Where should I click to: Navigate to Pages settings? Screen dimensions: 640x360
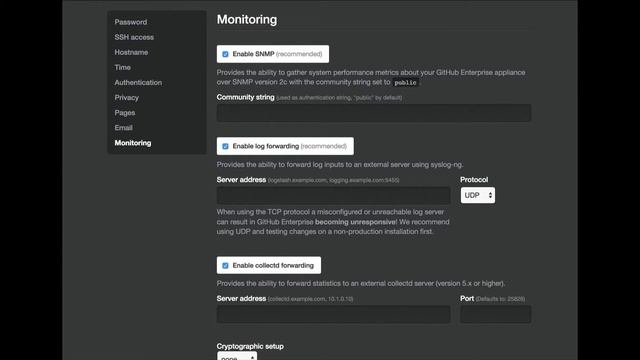(x=124, y=113)
